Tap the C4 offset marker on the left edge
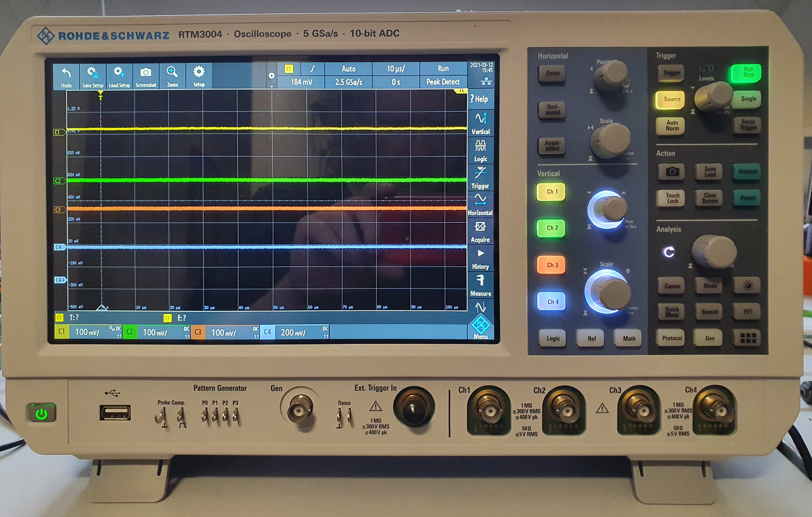Viewport: 812px width, 517px height. [x=60, y=280]
